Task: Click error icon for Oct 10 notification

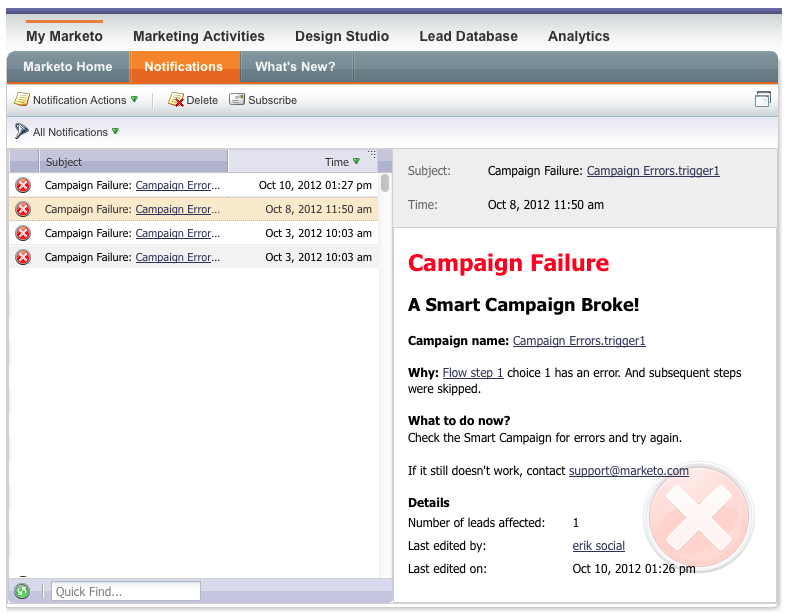Action: tap(23, 185)
